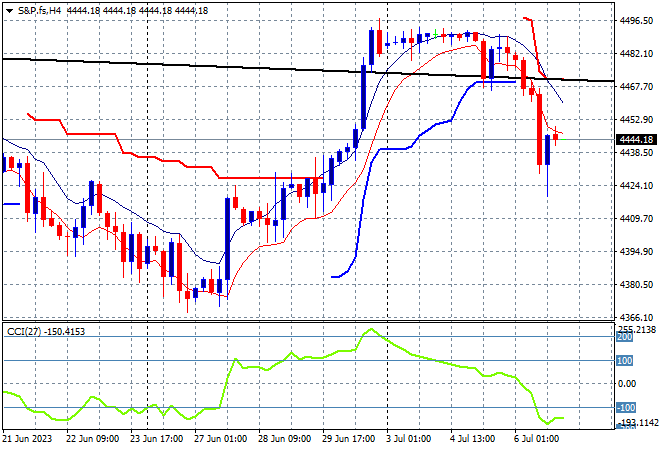This screenshot has width=660, height=450.
Task: Click the 4366.10 price on the scale
Action: [x=636, y=318]
